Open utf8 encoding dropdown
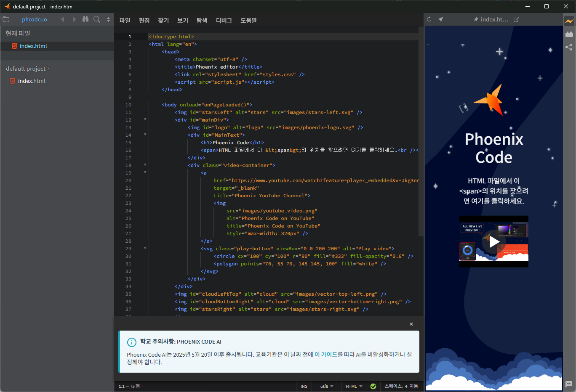The image size is (576, 392). click(x=327, y=386)
